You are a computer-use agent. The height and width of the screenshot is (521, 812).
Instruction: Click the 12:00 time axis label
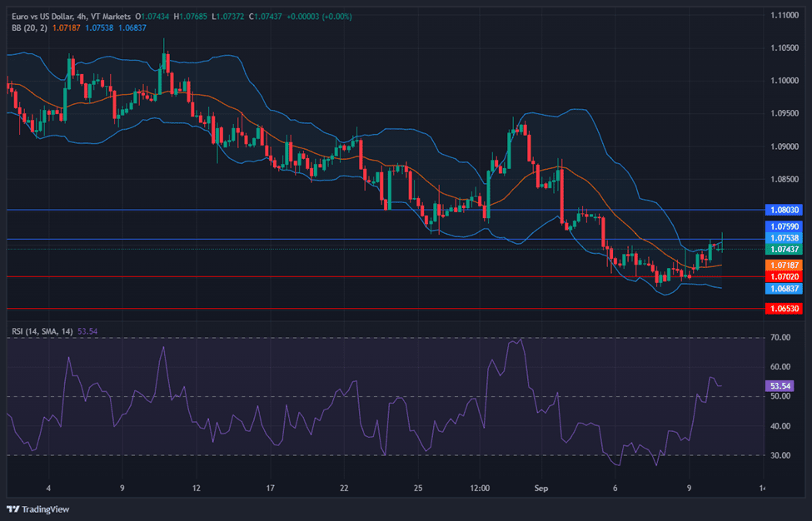click(x=480, y=488)
